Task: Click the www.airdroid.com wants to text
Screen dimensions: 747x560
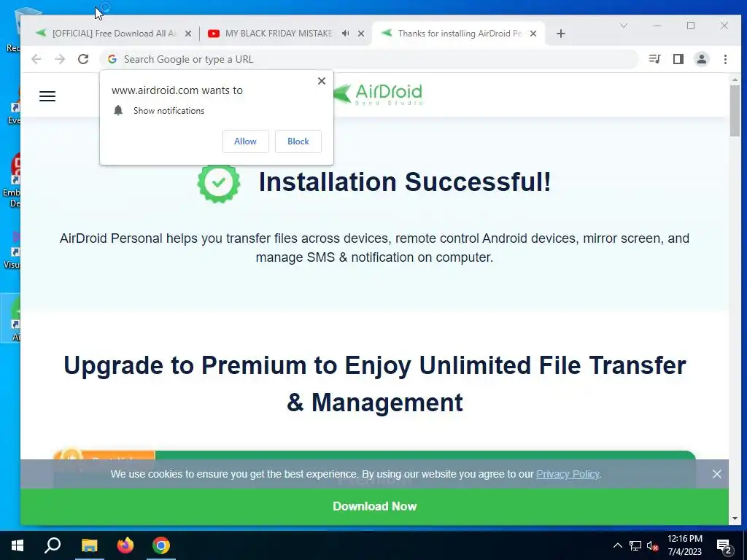Action: coord(177,90)
